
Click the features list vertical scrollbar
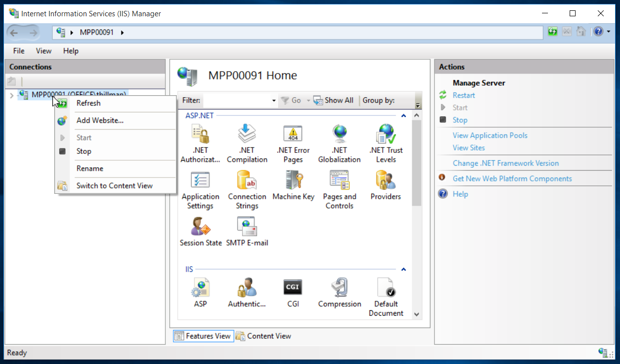point(416,163)
